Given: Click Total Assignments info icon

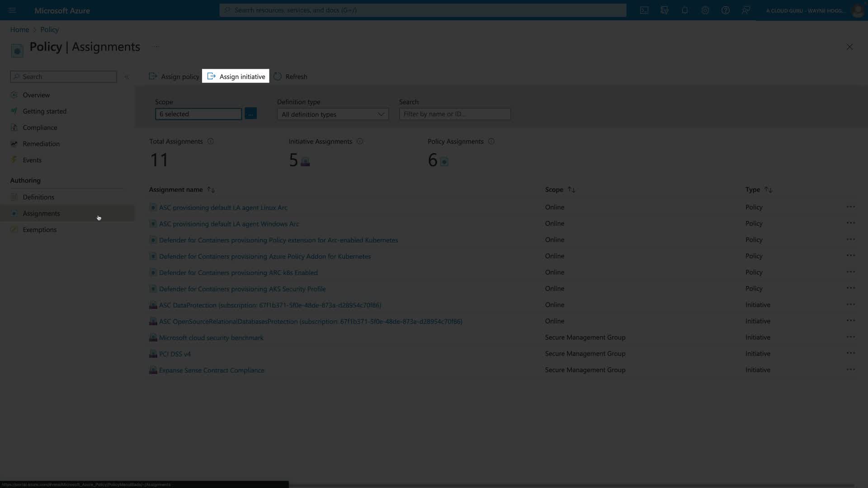Looking at the screenshot, I should (210, 141).
